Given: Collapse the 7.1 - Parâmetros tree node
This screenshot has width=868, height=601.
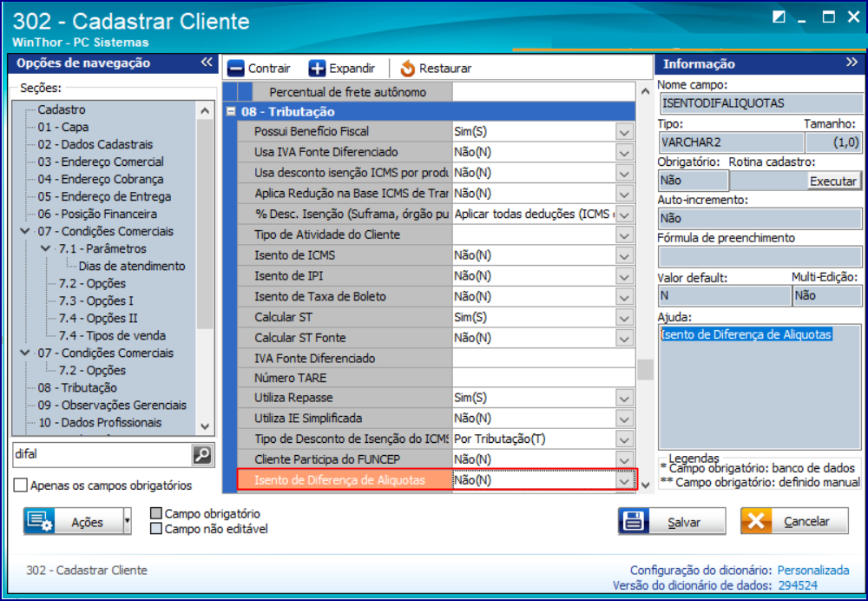Looking at the screenshot, I should 46,248.
